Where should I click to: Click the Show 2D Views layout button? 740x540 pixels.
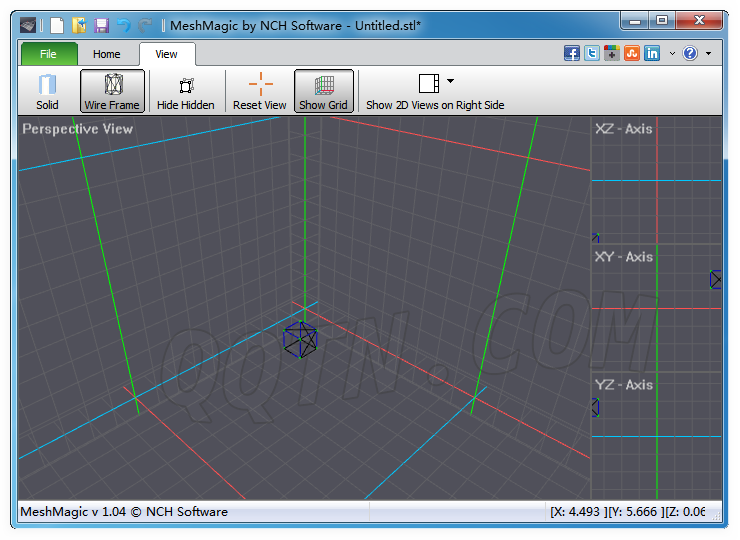tap(429, 83)
